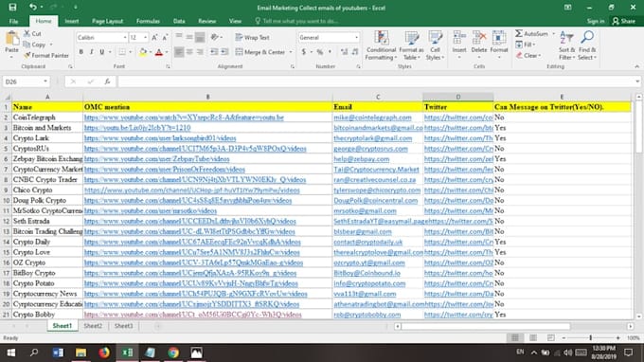The height and width of the screenshot is (362, 644).
Task: Toggle Bold formatting
Action: tap(80, 52)
